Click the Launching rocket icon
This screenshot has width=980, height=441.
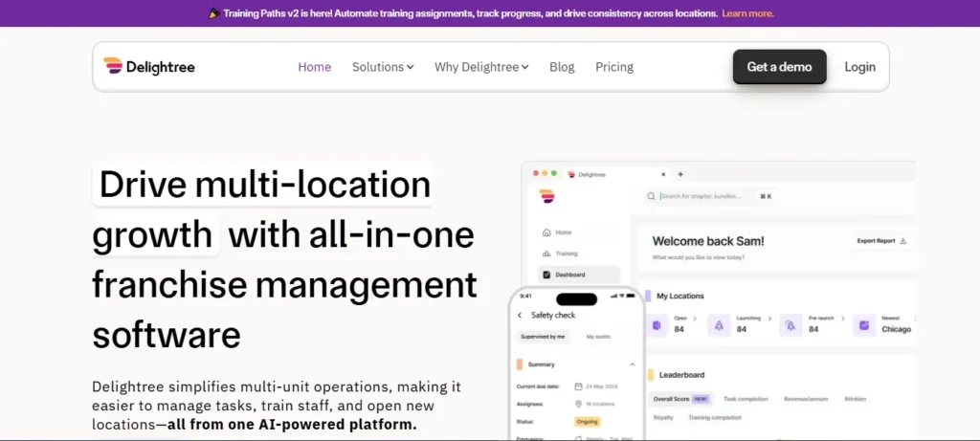[x=719, y=325]
